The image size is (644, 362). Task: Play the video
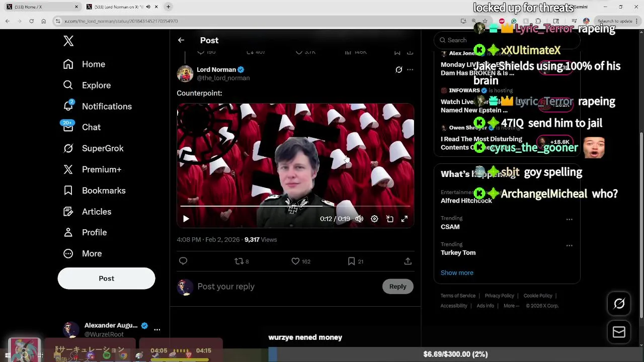186,219
